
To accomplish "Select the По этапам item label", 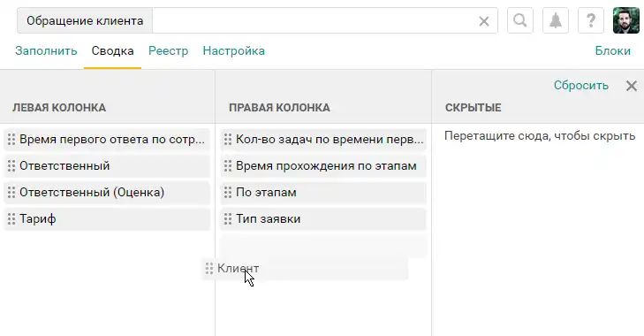I will (266, 192).
